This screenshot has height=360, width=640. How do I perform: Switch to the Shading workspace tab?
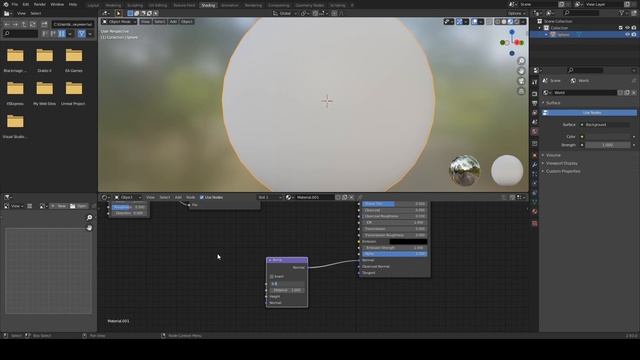208,5
